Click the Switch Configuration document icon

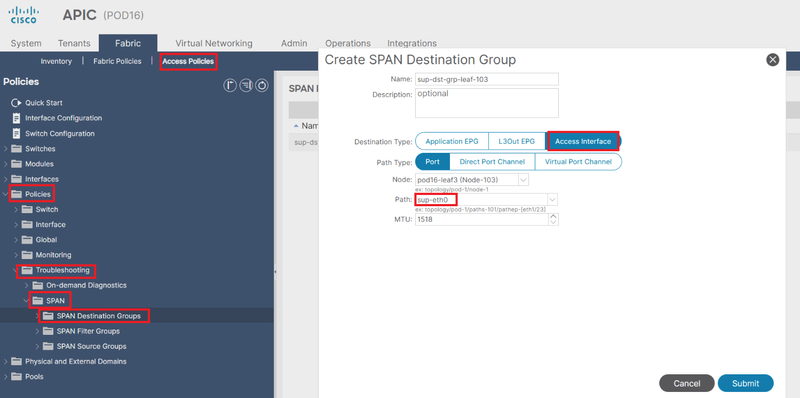tap(16, 134)
